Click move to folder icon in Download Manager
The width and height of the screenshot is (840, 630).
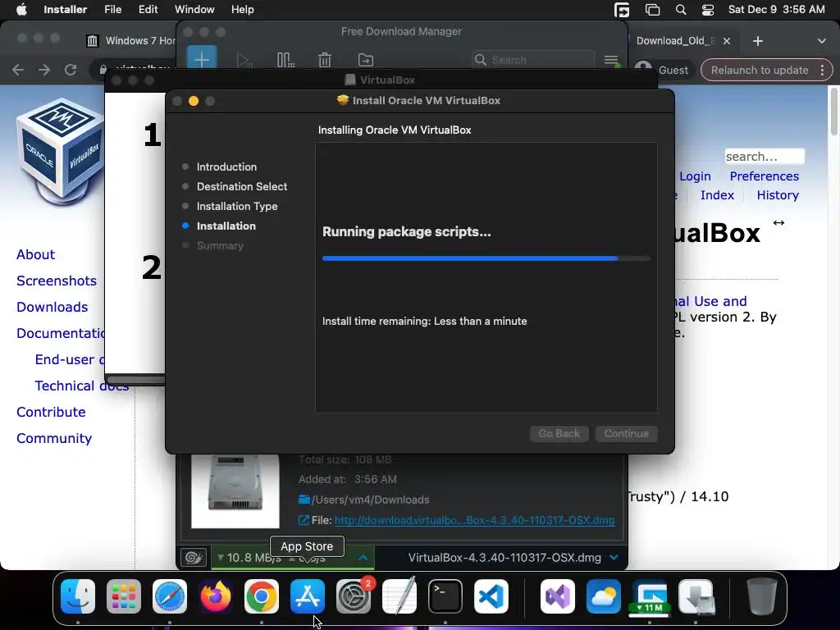365,60
